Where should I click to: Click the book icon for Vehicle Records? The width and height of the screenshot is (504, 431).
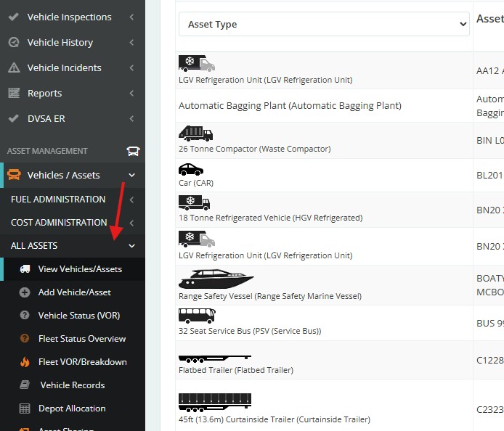pyautogui.click(x=25, y=385)
